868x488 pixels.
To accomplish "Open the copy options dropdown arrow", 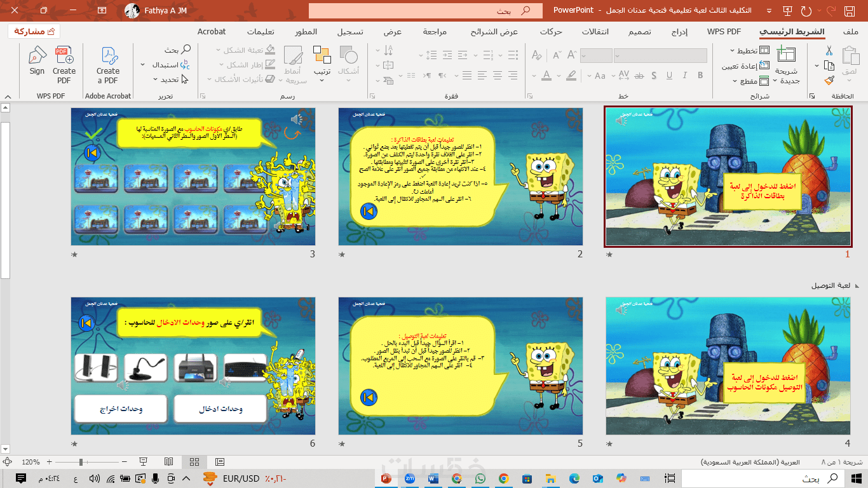I will point(818,65).
